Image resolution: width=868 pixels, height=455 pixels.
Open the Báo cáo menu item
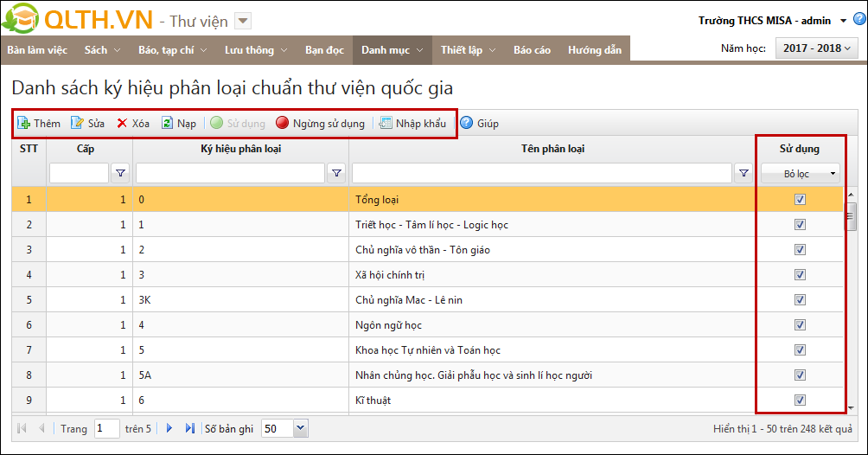(x=532, y=50)
